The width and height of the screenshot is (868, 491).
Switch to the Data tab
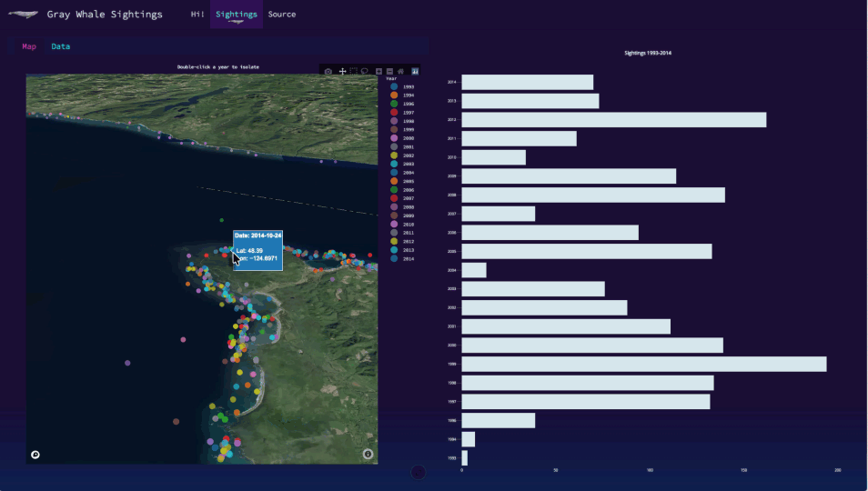pyautogui.click(x=60, y=46)
